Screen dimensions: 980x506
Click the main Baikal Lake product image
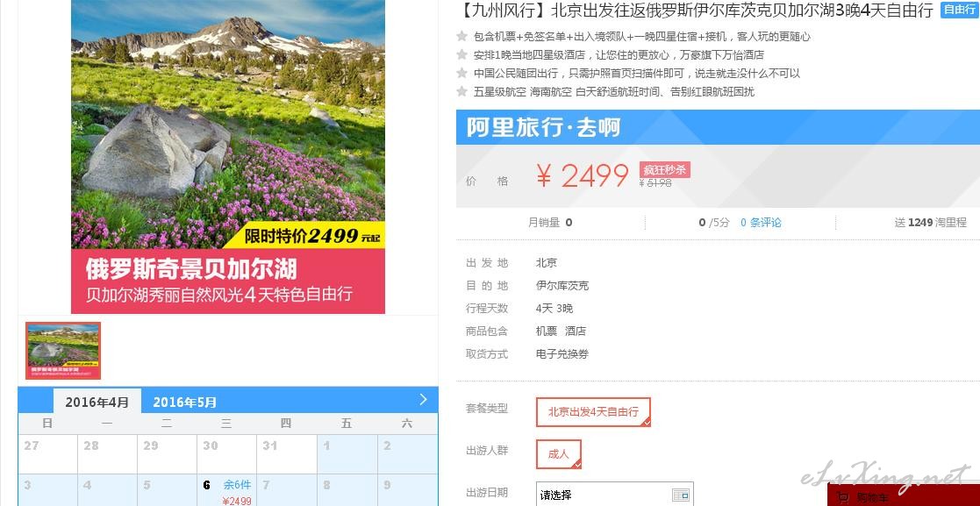(228, 156)
